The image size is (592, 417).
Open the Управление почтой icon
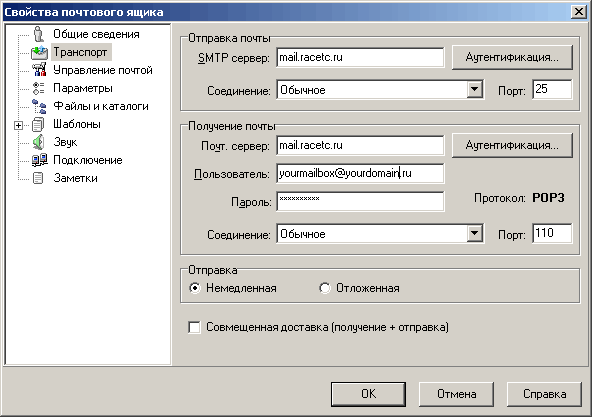point(39,70)
